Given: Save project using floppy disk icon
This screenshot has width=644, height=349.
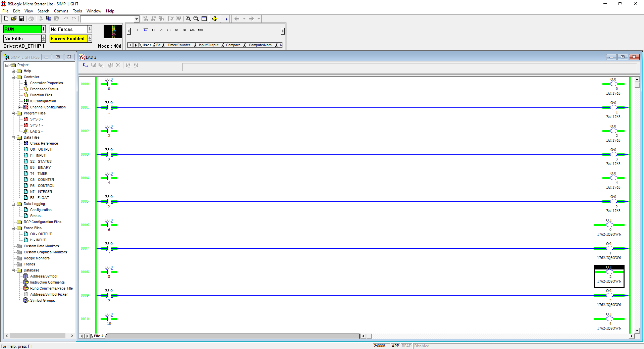Looking at the screenshot, I should click(x=21, y=19).
